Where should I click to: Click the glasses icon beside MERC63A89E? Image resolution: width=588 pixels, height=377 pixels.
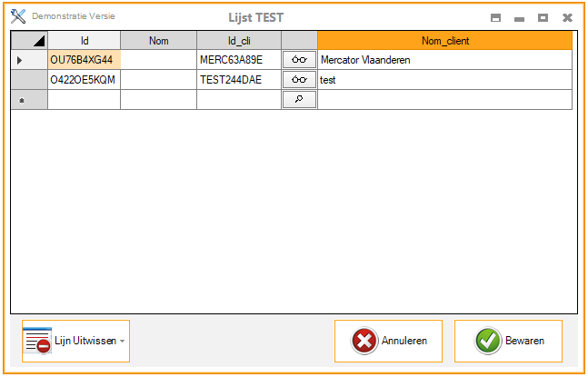[299, 59]
